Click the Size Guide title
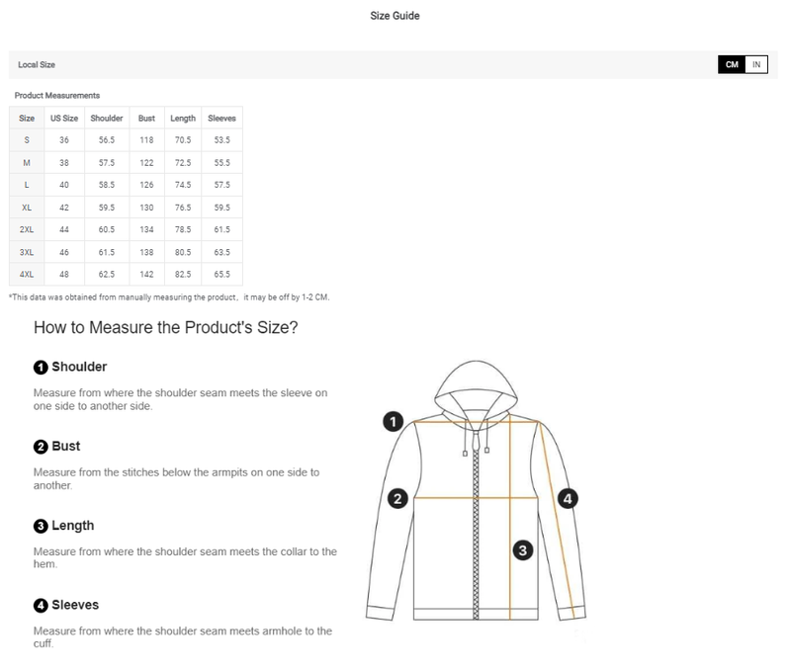791x672 pixels. click(395, 16)
